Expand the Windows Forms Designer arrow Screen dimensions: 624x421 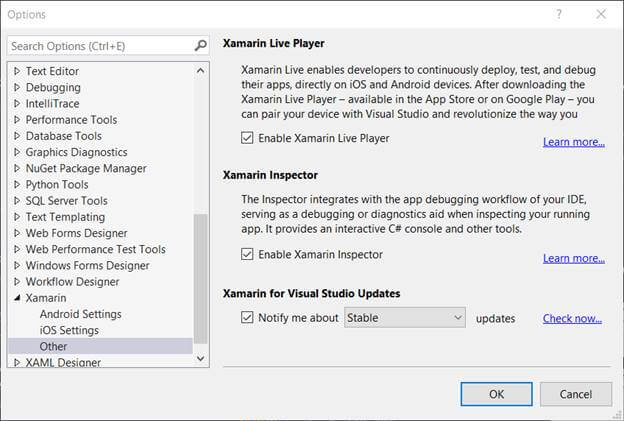coord(17,265)
